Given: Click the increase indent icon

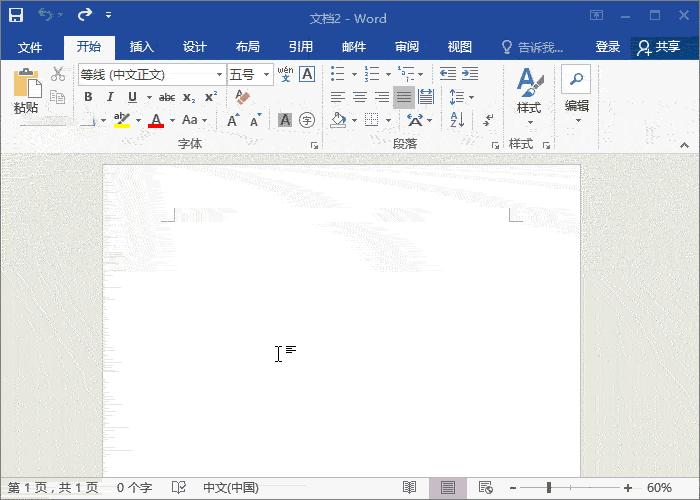Looking at the screenshot, I should pos(470,73).
